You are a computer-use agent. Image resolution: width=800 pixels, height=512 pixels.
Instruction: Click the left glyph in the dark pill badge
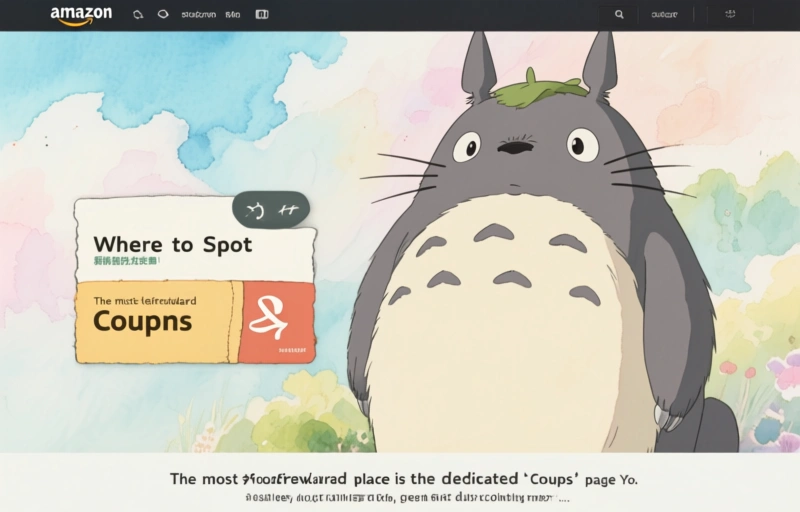(x=256, y=210)
